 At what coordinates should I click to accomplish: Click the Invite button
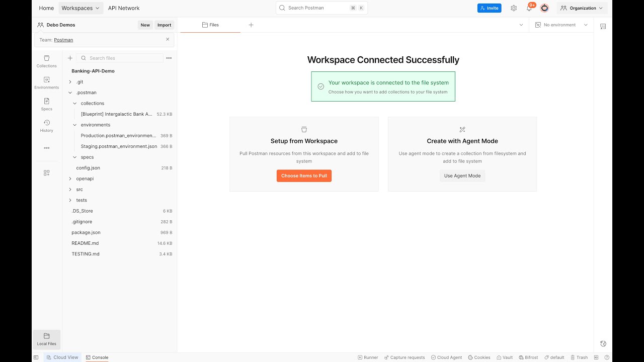pyautogui.click(x=489, y=8)
